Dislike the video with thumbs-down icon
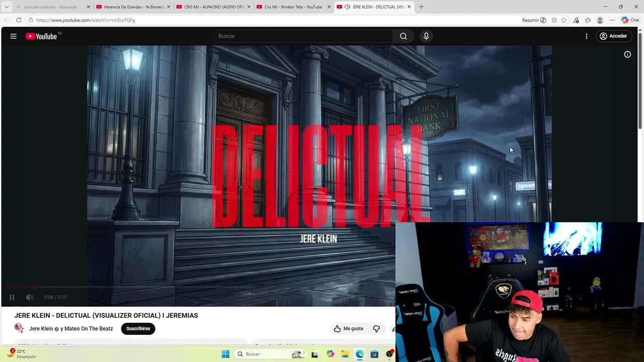This screenshot has width=644, height=362. (x=376, y=329)
